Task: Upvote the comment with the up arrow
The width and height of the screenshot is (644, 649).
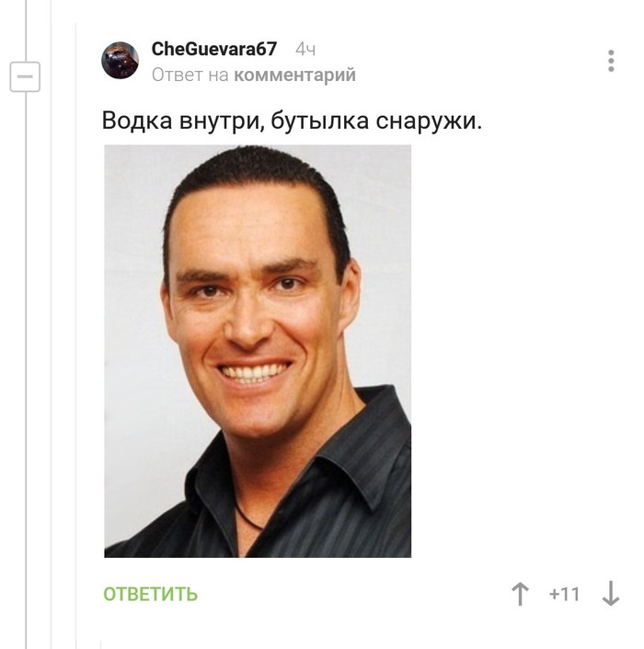Action: (x=521, y=594)
